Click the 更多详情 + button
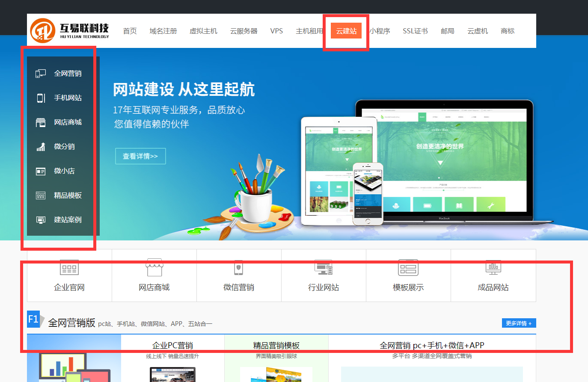Image resolution: width=588 pixels, height=382 pixels. (x=519, y=323)
